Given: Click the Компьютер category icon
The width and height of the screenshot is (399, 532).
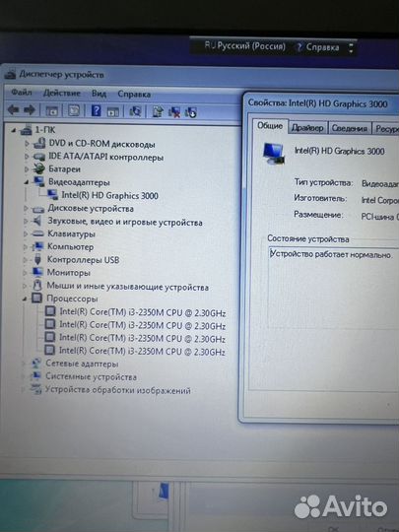Looking at the screenshot, I should click(38, 246).
